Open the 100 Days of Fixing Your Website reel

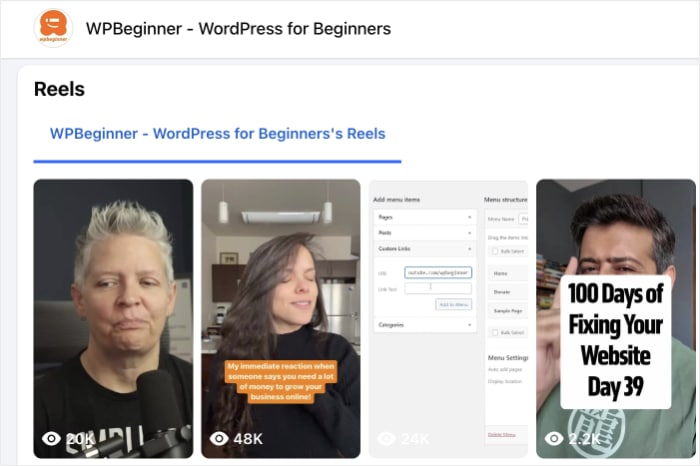tap(616, 318)
